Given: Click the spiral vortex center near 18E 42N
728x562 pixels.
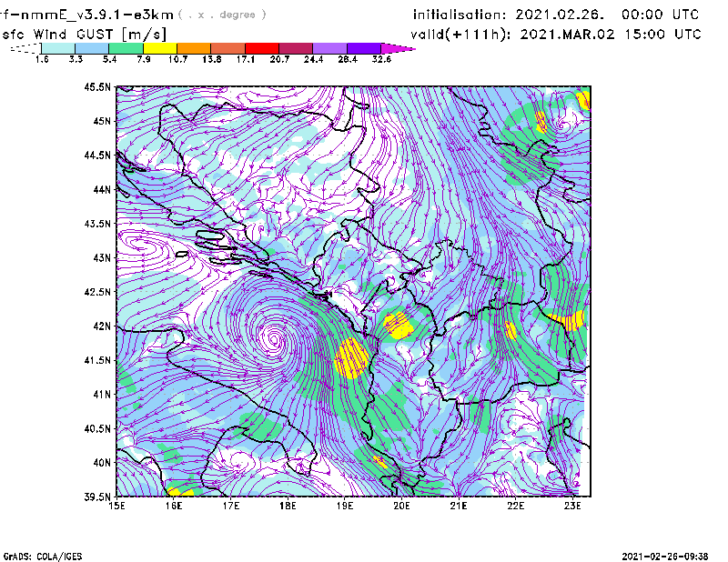Looking at the screenshot, I should [274, 339].
